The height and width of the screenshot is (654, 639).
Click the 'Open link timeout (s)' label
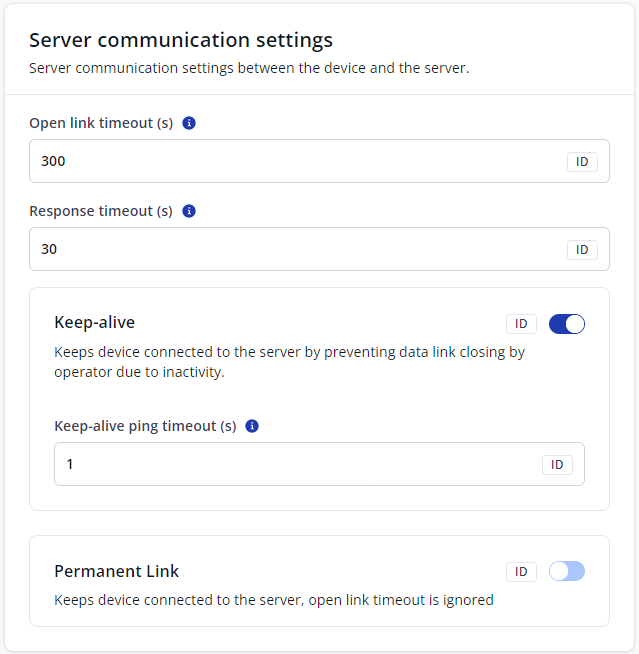click(101, 123)
